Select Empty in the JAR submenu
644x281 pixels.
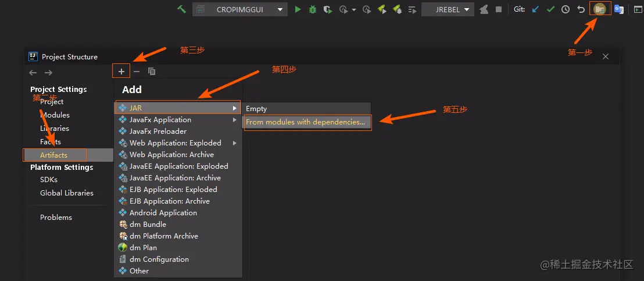click(x=306, y=109)
